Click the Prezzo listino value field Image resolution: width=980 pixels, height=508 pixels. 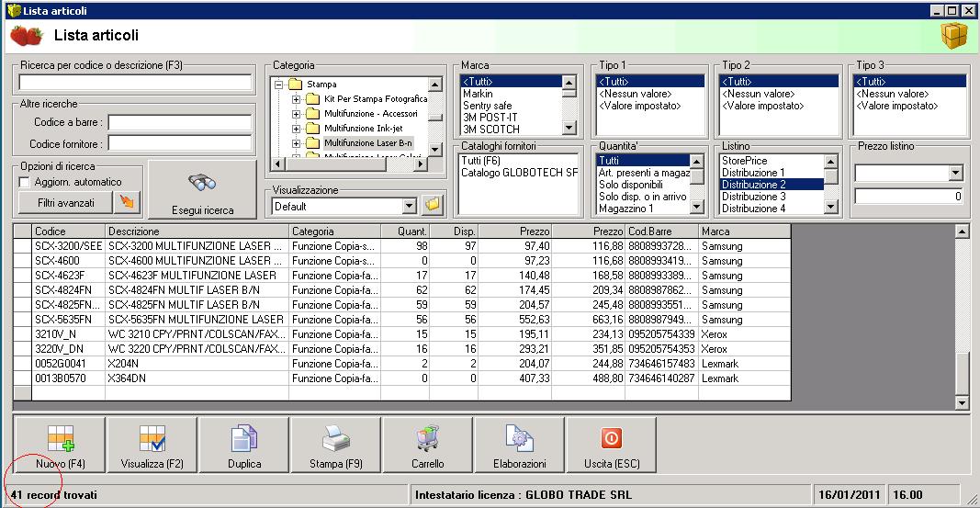pyautogui.click(x=908, y=197)
